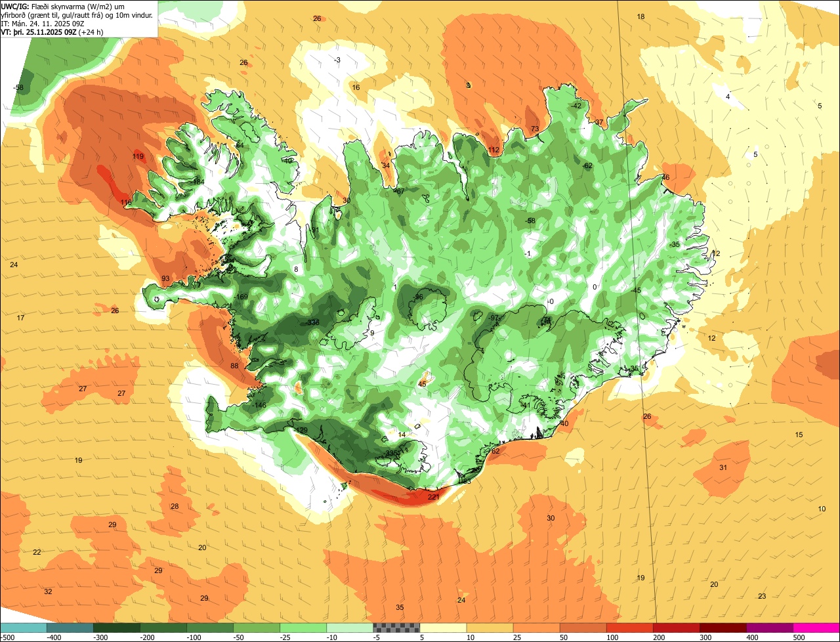Click the value 14 in south Iceland
The height and width of the screenshot is (642, 840).
coord(402,435)
